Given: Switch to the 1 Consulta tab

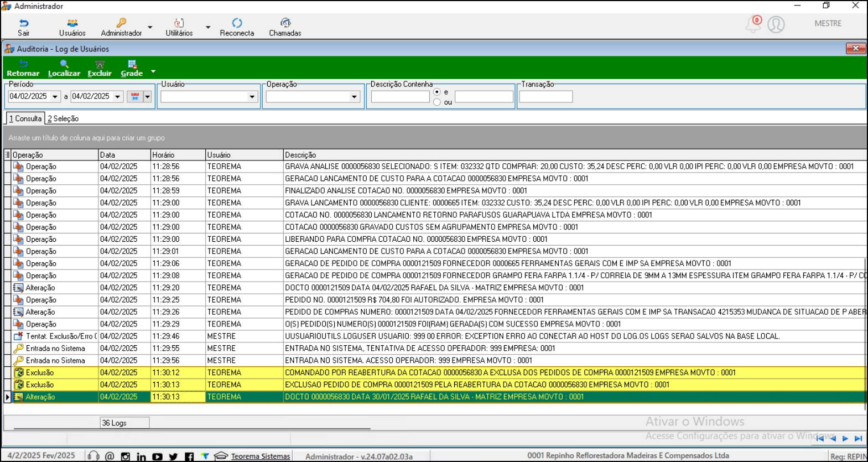Looking at the screenshot, I should pyautogui.click(x=25, y=118).
